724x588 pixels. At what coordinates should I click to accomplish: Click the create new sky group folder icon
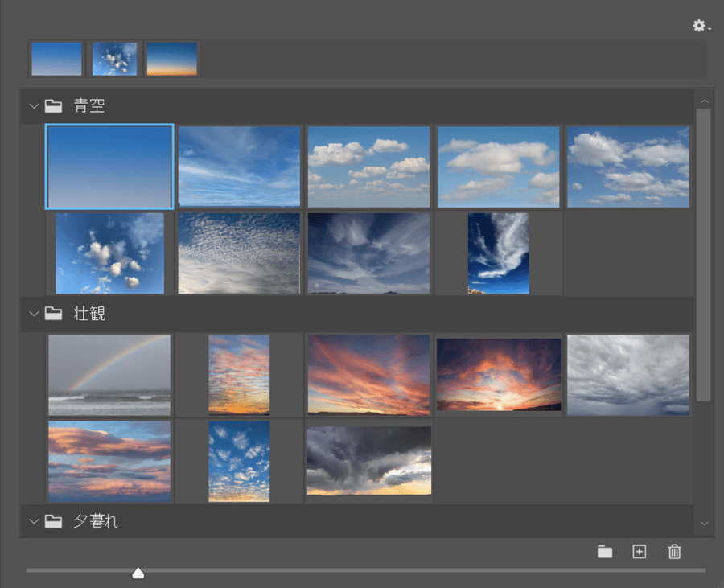pos(605,552)
